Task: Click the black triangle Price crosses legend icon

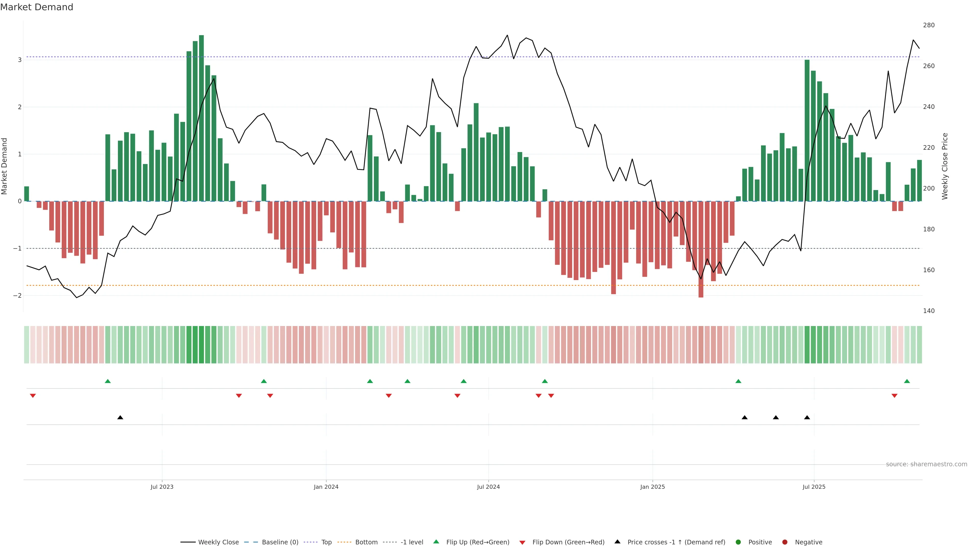Action: pos(617,542)
